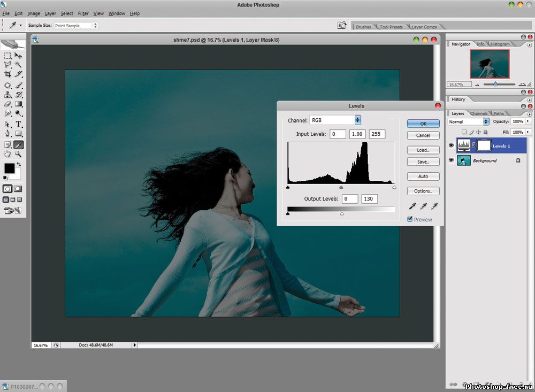Image resolution: width=535 pixels, height=392 pixels.
Task: Toggle the Background layer eye icon
Action: (451, 160)
